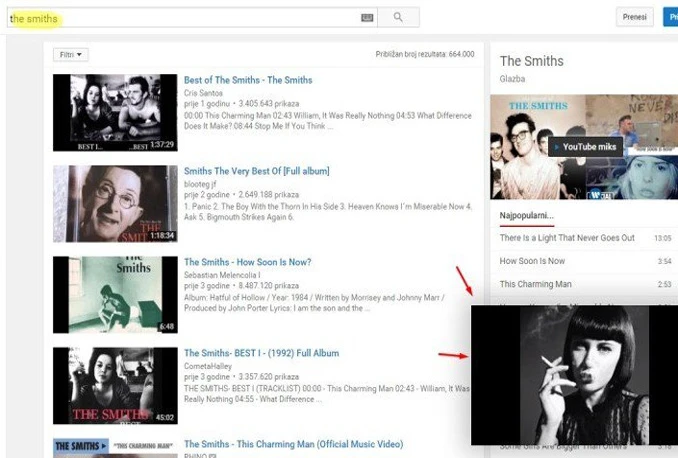Viewport: 678px width, 458px height.
Task: Click the search magnifier button
Action: pyautogui.click(x=398, y=17)
